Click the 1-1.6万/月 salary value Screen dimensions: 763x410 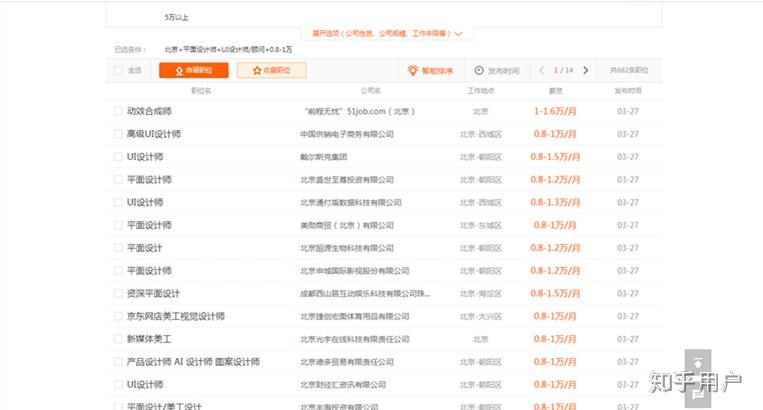pyautogui.click(x=555, y=111)
